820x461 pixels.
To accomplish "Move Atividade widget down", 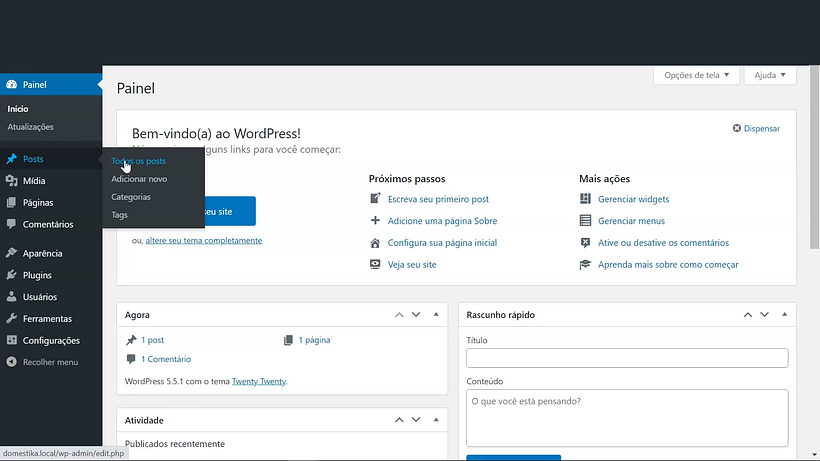I will click(x=416, y=420).
